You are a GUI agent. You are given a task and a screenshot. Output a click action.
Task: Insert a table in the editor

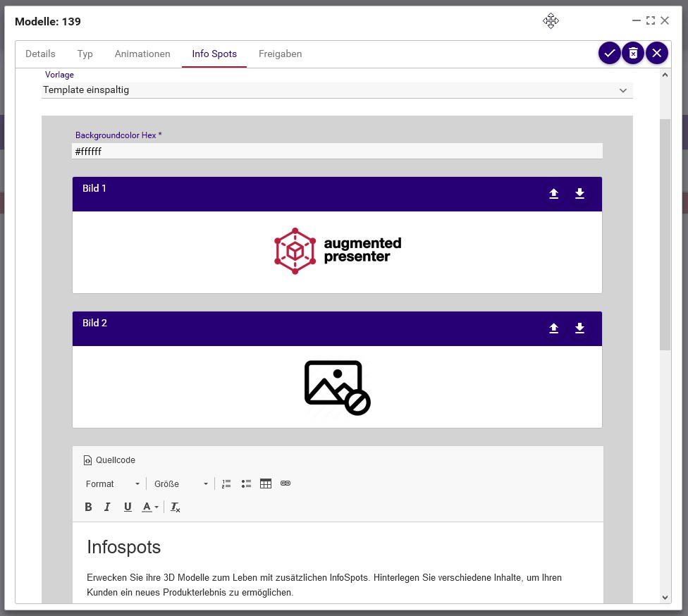[x=266, y=483]
